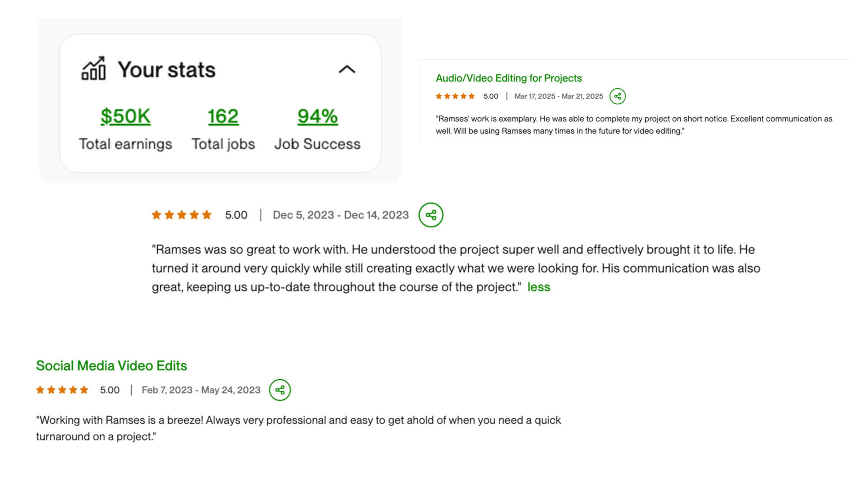Click the stars on the Mar 2025 review
Viewport: 868px width, 488px height.
click(455, 96)
